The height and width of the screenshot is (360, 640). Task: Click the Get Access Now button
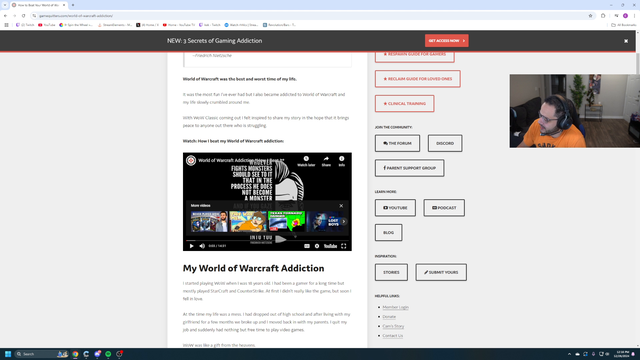click(447, 41)
